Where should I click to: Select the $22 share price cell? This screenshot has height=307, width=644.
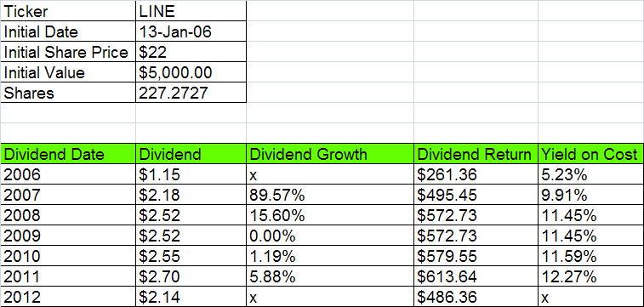pos(191,52)
